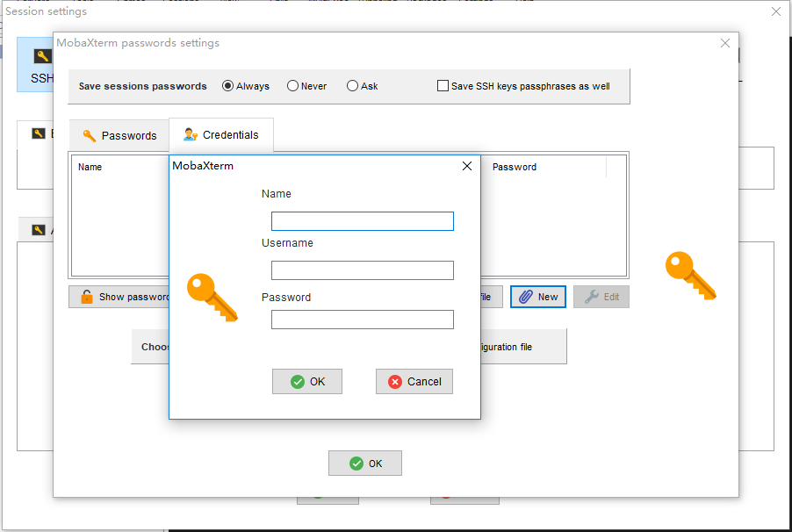
Task: Click the Password input field
Action: coord(362,320)
